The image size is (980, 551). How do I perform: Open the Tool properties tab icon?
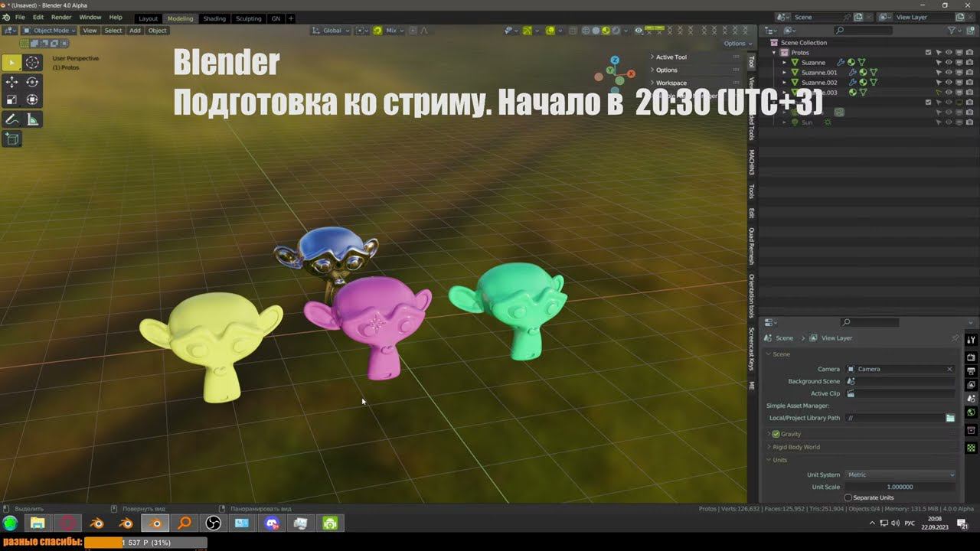pos(971,340)
